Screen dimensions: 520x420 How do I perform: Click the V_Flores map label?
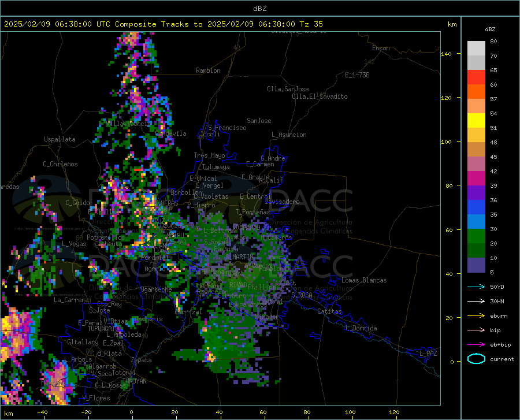[x=96, y=398]
